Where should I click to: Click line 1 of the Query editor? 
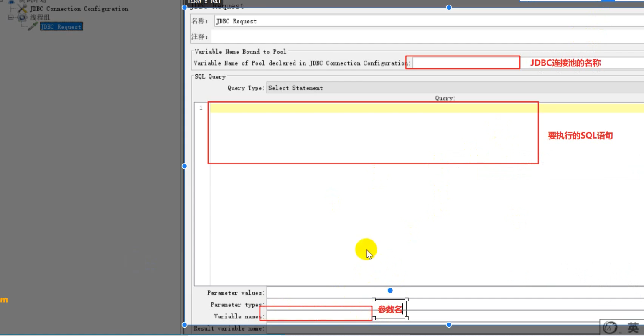click(x=426, y=108)
